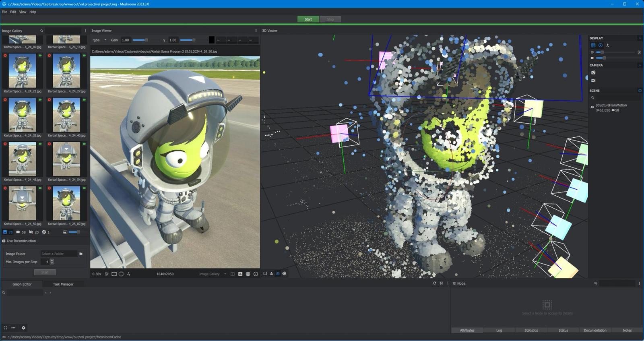This screenshot has width=644, height=341.
Task: Click the video camera icon under CAMERA
Action: [593, 81]
